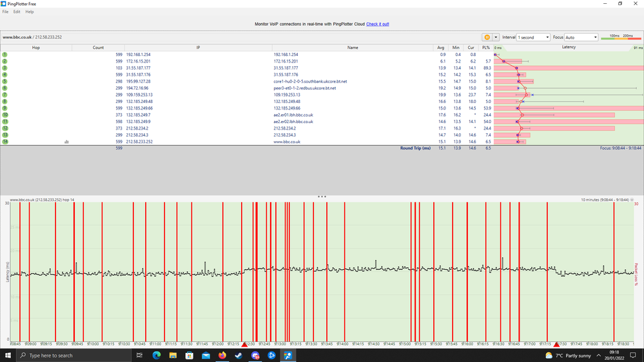Click the hop 3 green number icon
Viewport: 644px width, 362px height.
tap(5, 68)
